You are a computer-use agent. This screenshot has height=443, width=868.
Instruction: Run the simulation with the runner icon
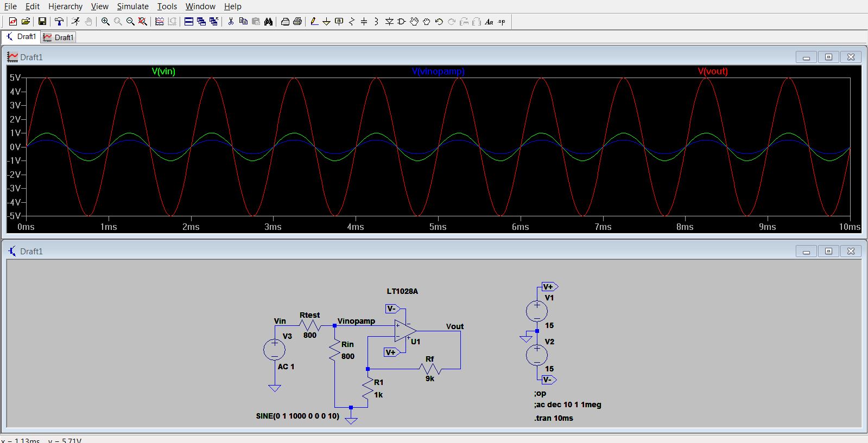pos(75,22)
